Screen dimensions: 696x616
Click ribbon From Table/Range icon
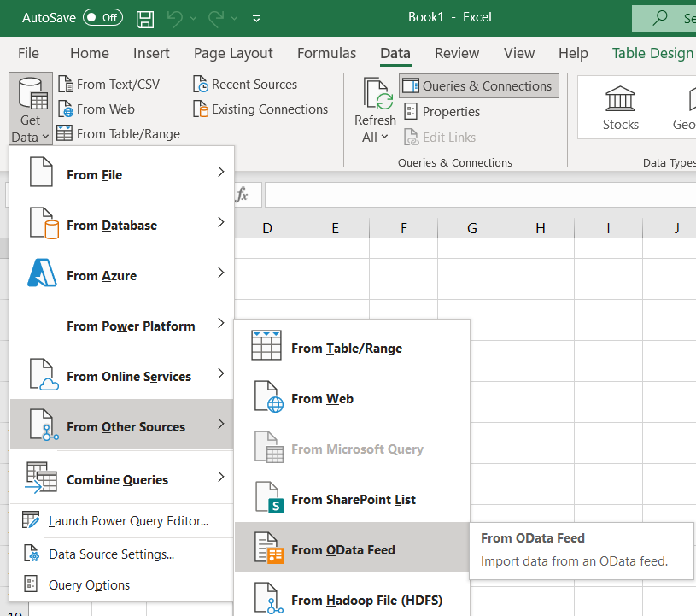pyautogui.click(x=64, y=133)
